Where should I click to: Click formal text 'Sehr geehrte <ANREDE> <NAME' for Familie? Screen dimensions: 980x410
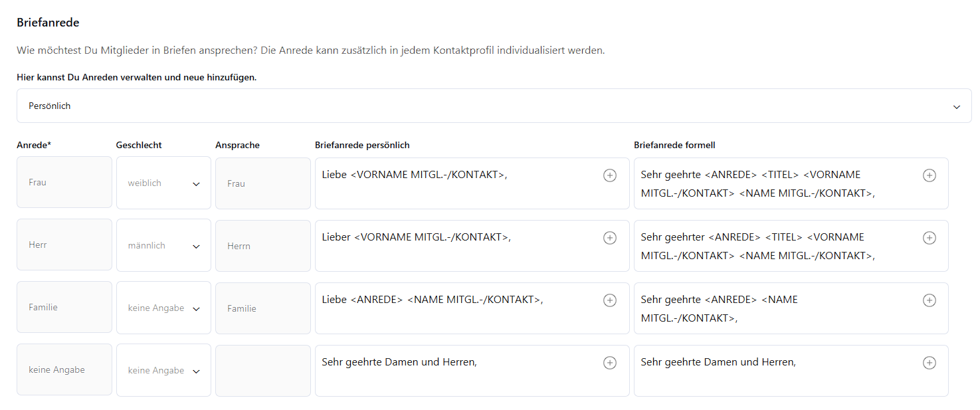720,300
